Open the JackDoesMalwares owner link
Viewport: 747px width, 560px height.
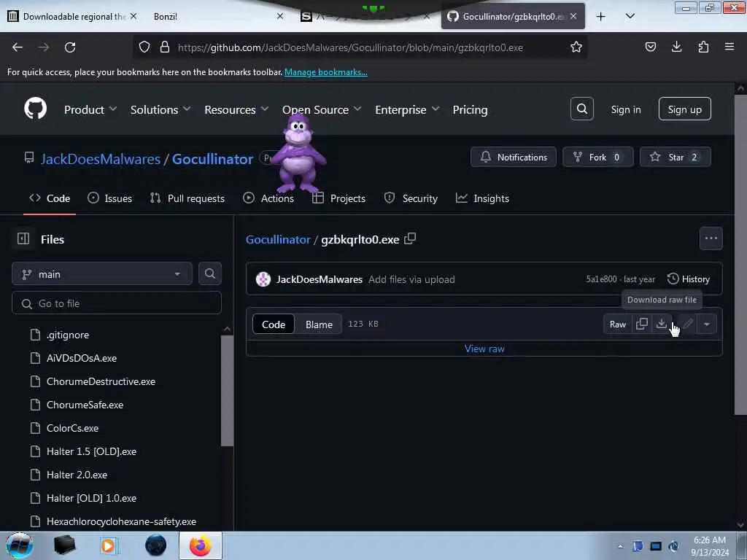coord(100,159)
